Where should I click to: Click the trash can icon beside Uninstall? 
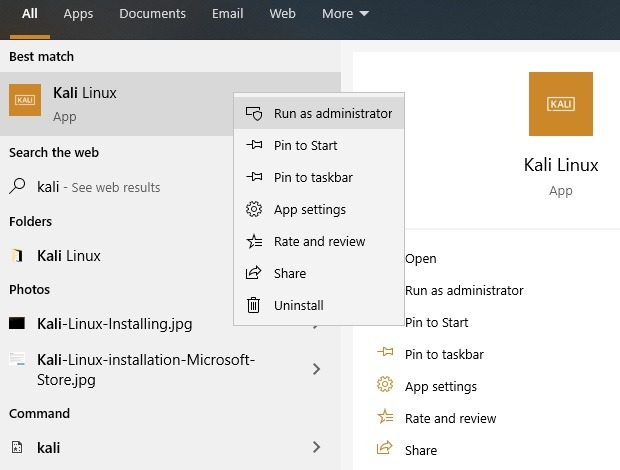click(x=253, y=305)
